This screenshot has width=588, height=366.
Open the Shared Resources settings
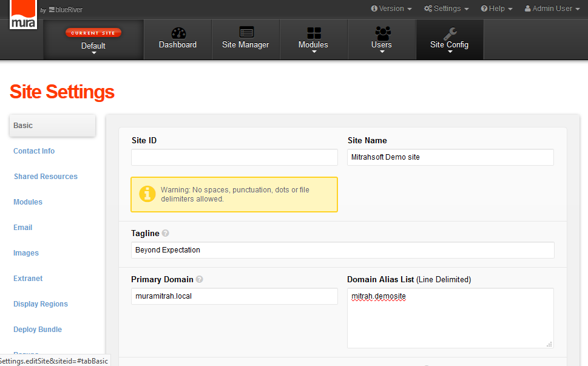click(x=46, y=177)
